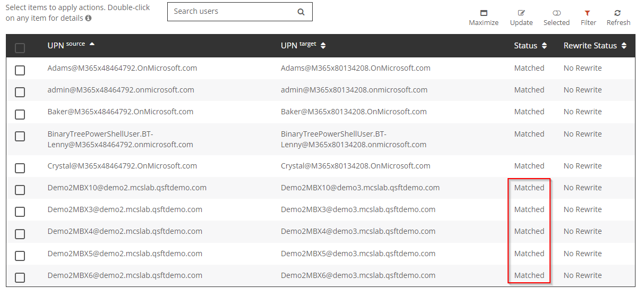Tick the select-all header checkbox

(20, 48)
